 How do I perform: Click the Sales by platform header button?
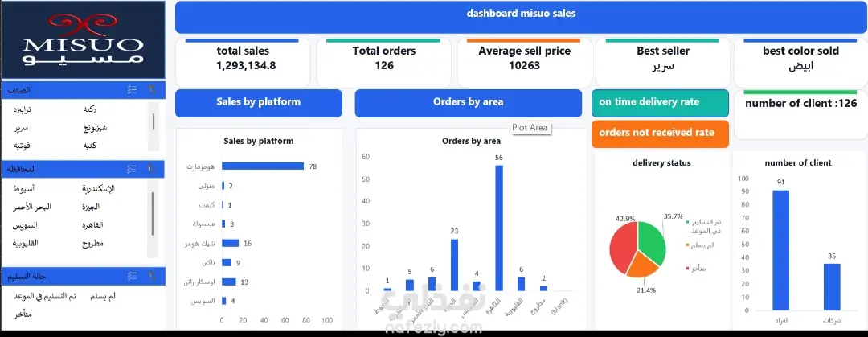click(259, 102)
